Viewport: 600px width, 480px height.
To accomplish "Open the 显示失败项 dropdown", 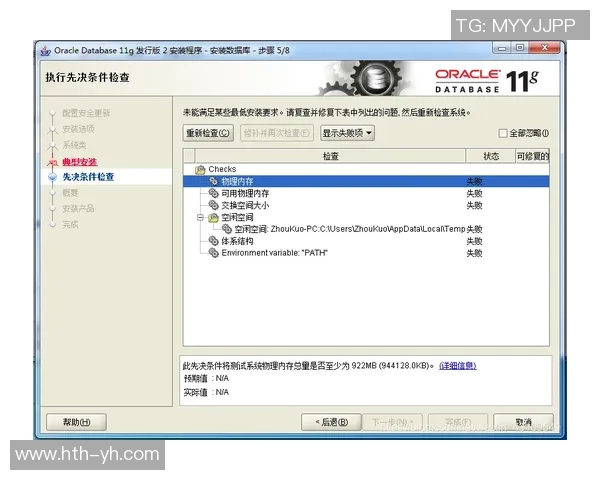I will click(347, 133).
